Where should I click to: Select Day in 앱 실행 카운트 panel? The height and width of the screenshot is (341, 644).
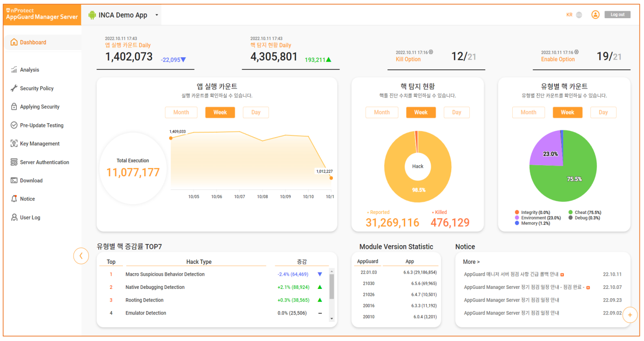256,112
